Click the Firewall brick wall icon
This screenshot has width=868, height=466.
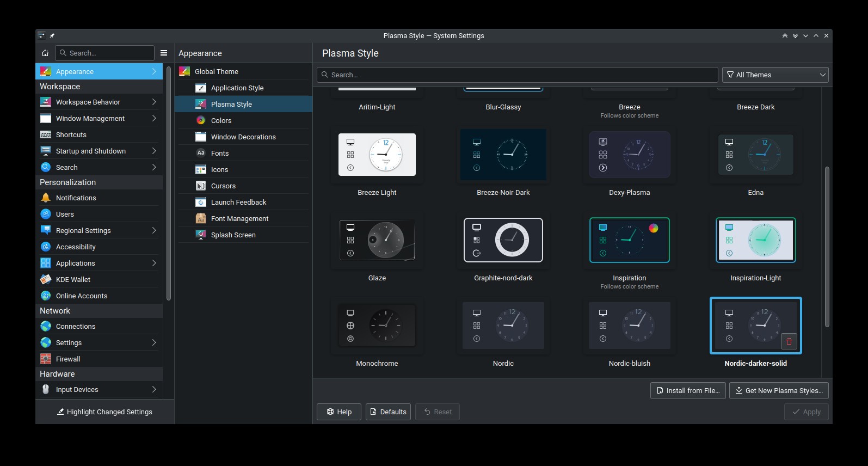point(46,359)
